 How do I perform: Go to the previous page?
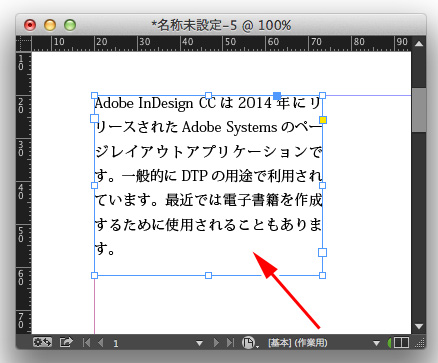point(101,342)
